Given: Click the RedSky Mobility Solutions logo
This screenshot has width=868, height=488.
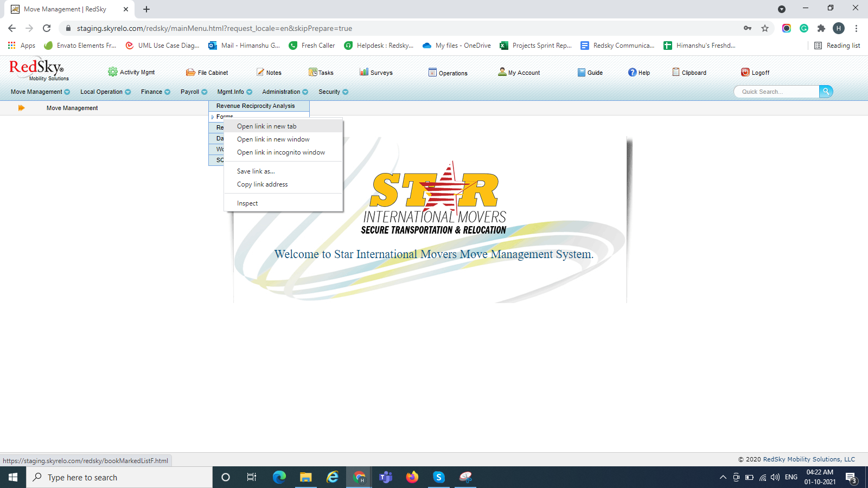Looking at the screenshot, I should 39,69.
